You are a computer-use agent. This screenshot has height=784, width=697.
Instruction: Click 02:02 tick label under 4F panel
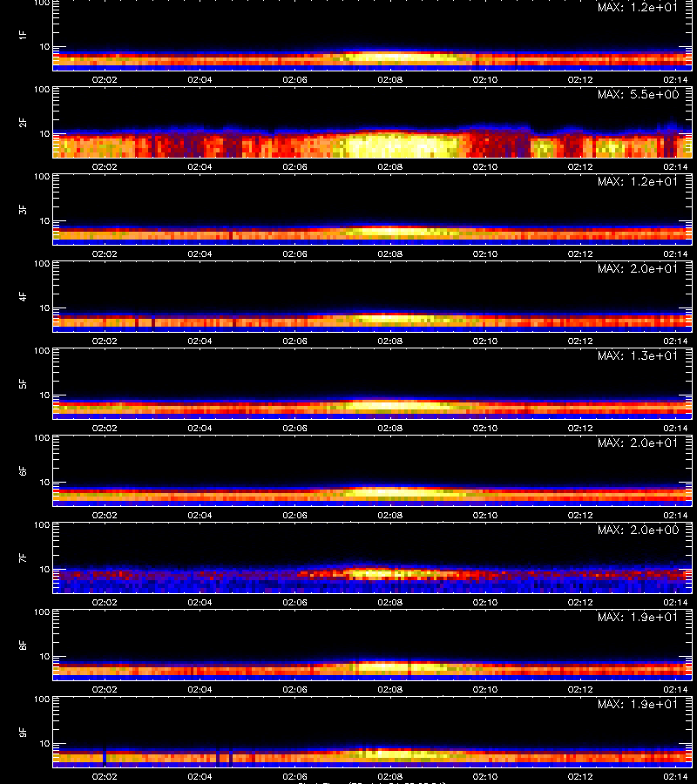coord(105,341)
